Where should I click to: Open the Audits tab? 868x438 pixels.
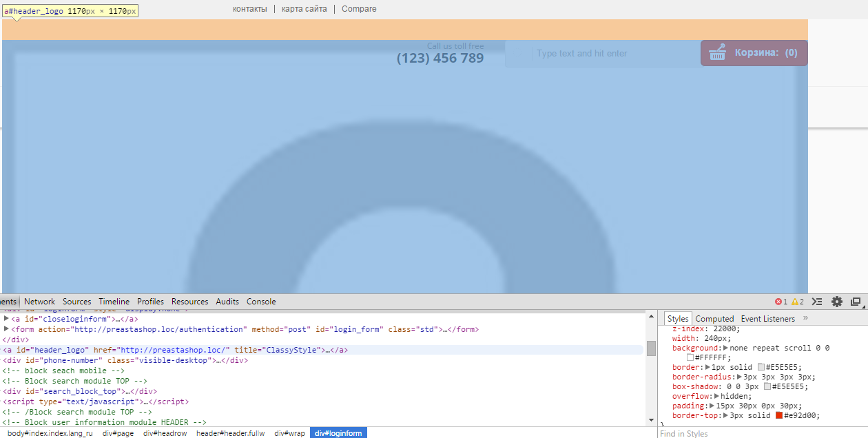(227, 302)
